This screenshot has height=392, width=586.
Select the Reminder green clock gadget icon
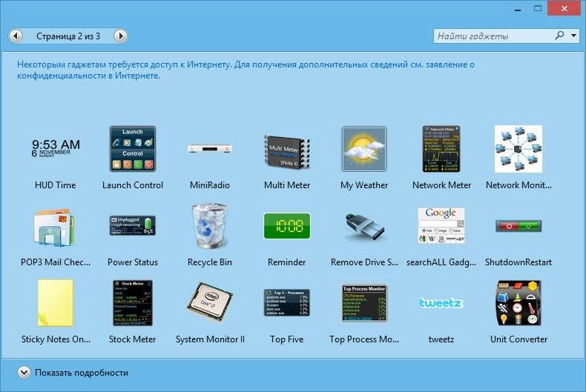tap(287, 225)
